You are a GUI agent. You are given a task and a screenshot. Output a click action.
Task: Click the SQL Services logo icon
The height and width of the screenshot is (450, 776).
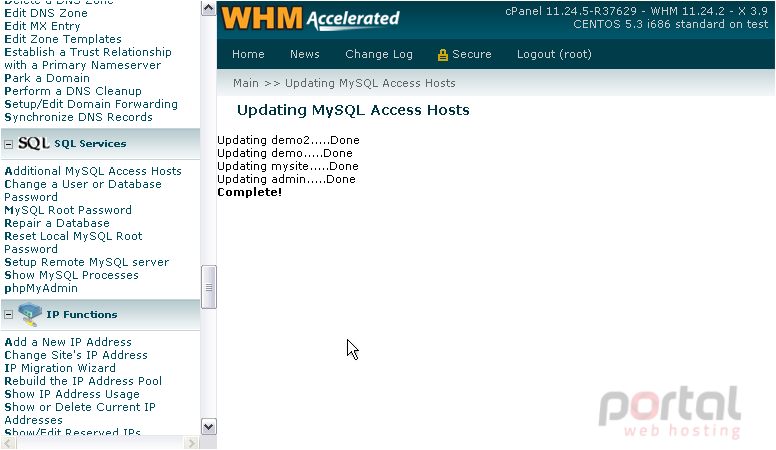[x=34, y=143]
